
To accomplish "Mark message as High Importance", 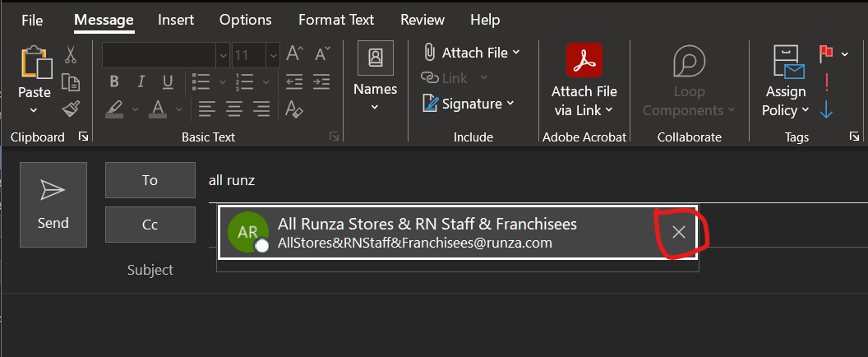I will tap(826, 82).
